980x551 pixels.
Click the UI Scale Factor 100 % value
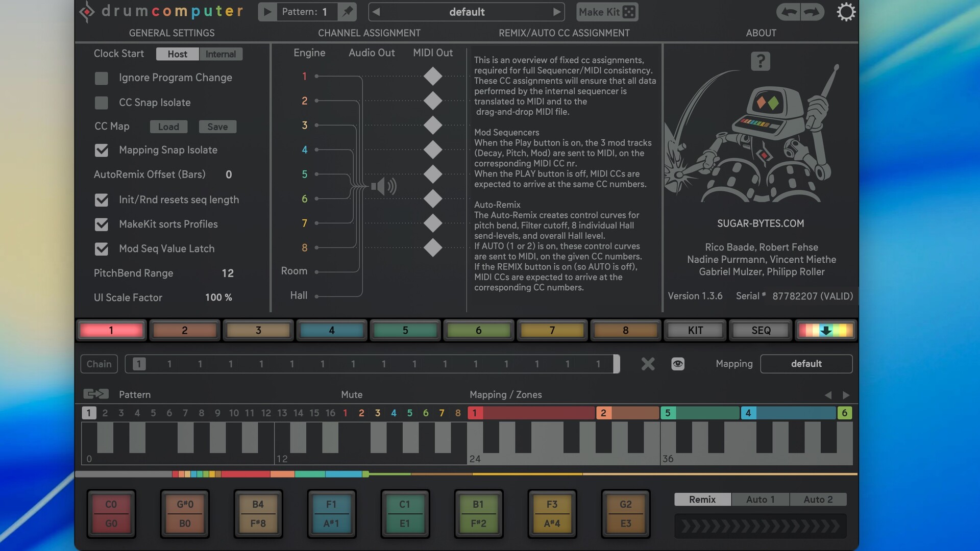pos(218,297)
